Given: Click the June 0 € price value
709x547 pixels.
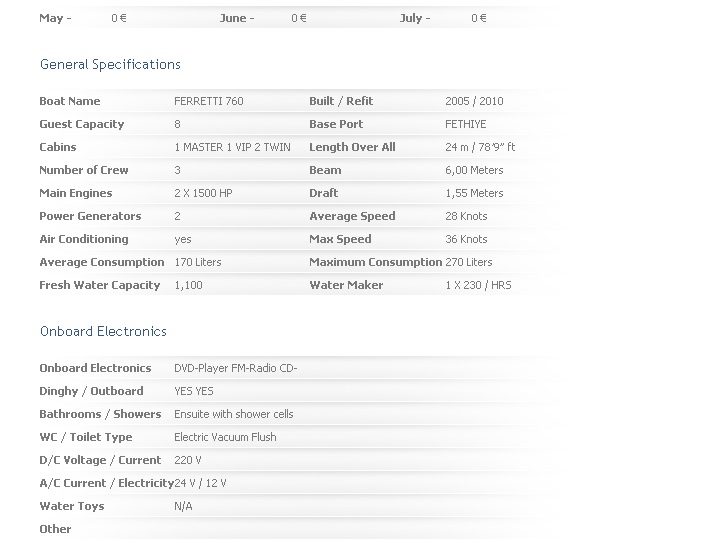Looking at the screenshot, I should click(x=298, y=18).
